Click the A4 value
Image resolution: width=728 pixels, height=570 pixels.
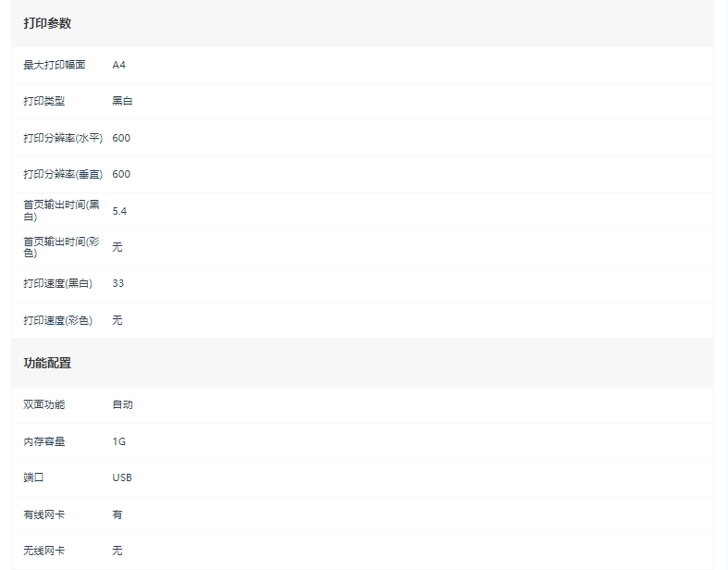coord(118,65)
